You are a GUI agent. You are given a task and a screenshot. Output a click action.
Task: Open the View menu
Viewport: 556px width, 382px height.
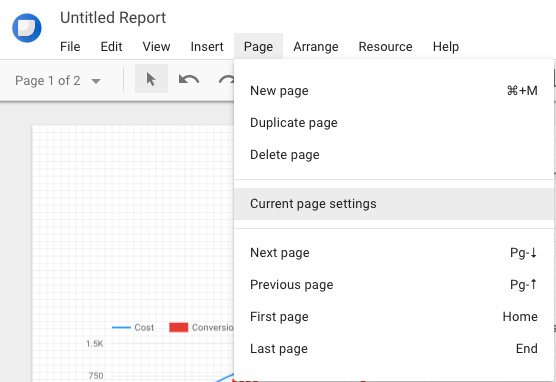(x=156, y=47)
